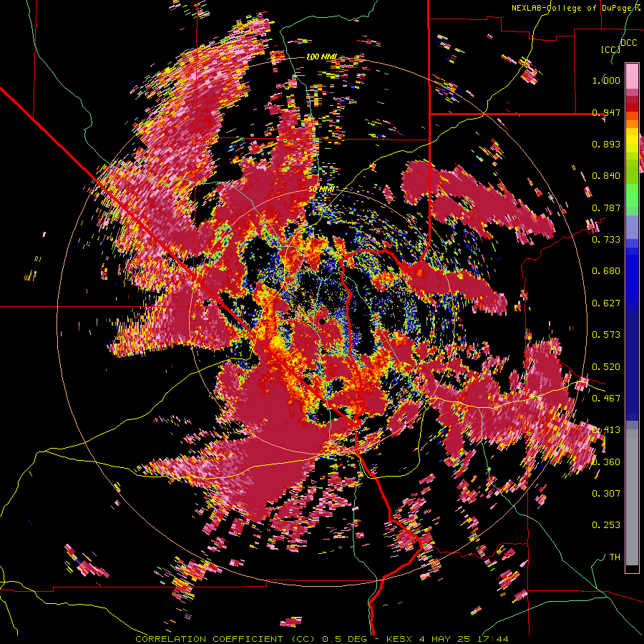Select the 0.360 legend value
The image size is (644, 644).
click(606, 462)
